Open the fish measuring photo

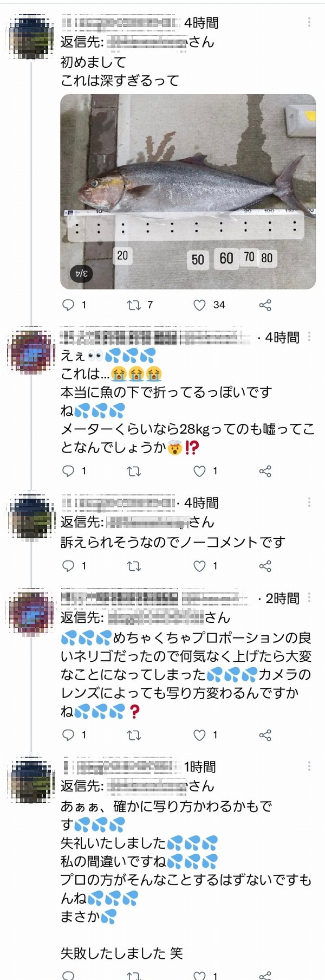pyautogui.click(x=188, y=191)
